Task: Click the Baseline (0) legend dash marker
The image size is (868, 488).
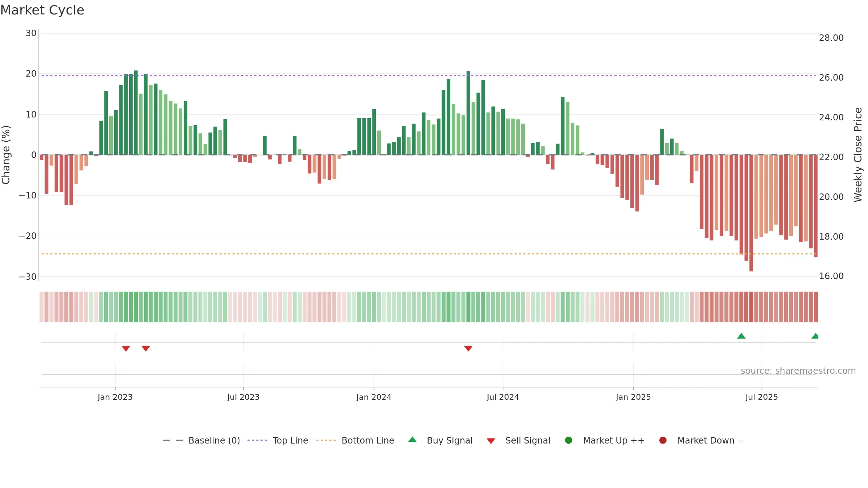Action: 173,440
